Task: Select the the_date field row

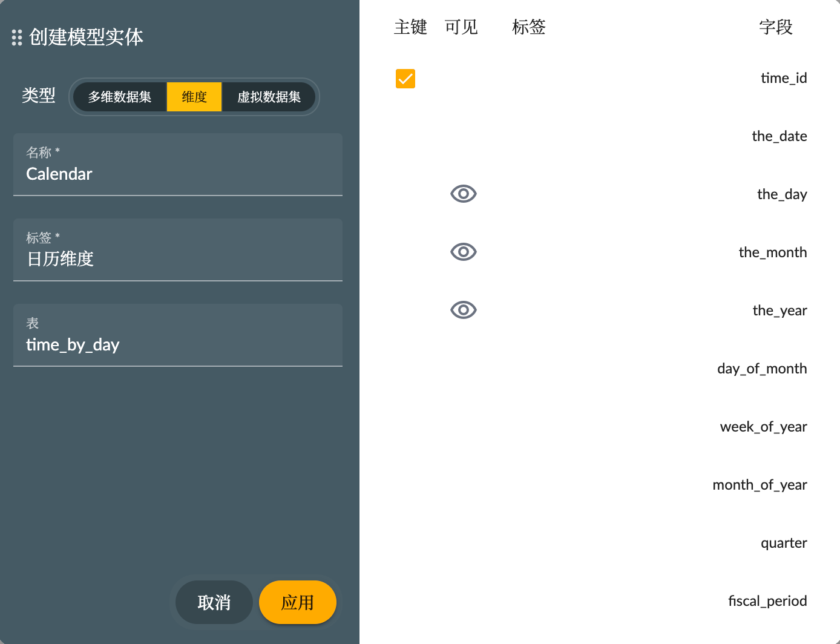Action: (779, 136)
